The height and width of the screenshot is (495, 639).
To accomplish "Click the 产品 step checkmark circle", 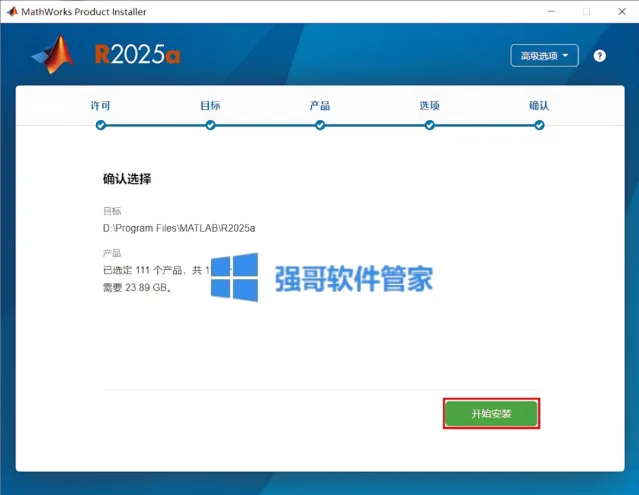I will coord(320,125).
